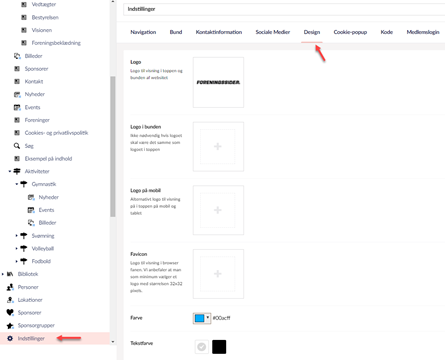Click the Billeder image icon under Foreningsbeklædning
The image size is (445, 360).
pos(17,56)
